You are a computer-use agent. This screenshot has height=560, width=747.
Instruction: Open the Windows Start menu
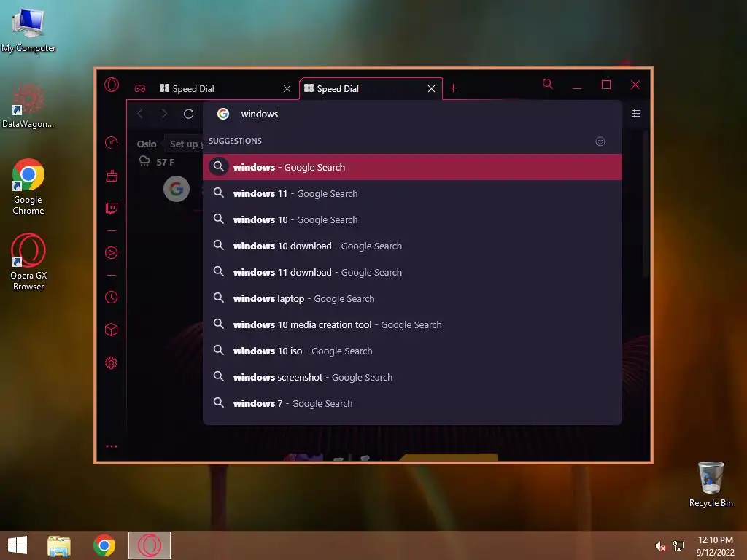(x=18, y=545)
